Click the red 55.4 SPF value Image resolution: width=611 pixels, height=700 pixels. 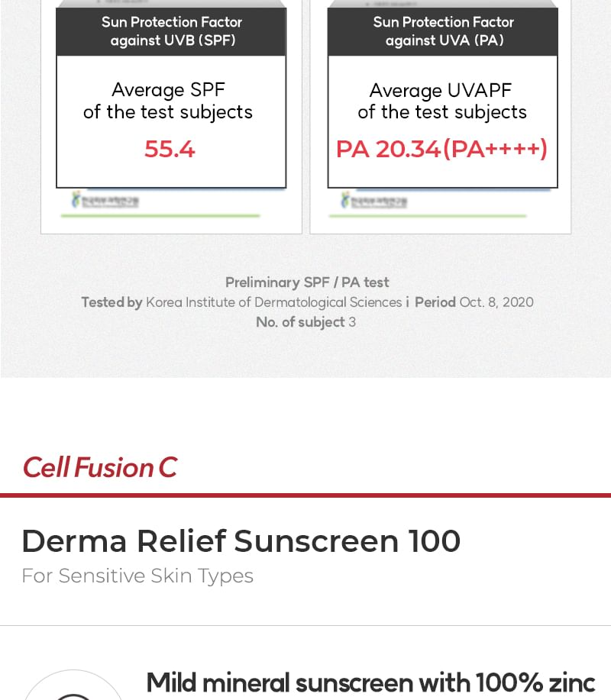tap(170, 149)
